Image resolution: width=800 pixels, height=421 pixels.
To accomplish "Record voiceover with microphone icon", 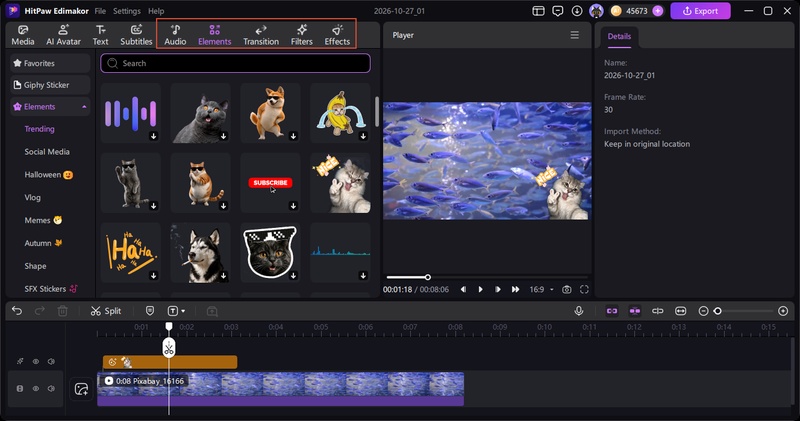I will (x=579, y=311).
